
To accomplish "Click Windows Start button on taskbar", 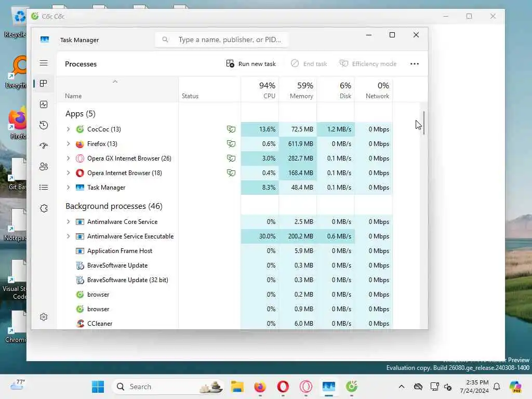I will [x=98, y=387].
